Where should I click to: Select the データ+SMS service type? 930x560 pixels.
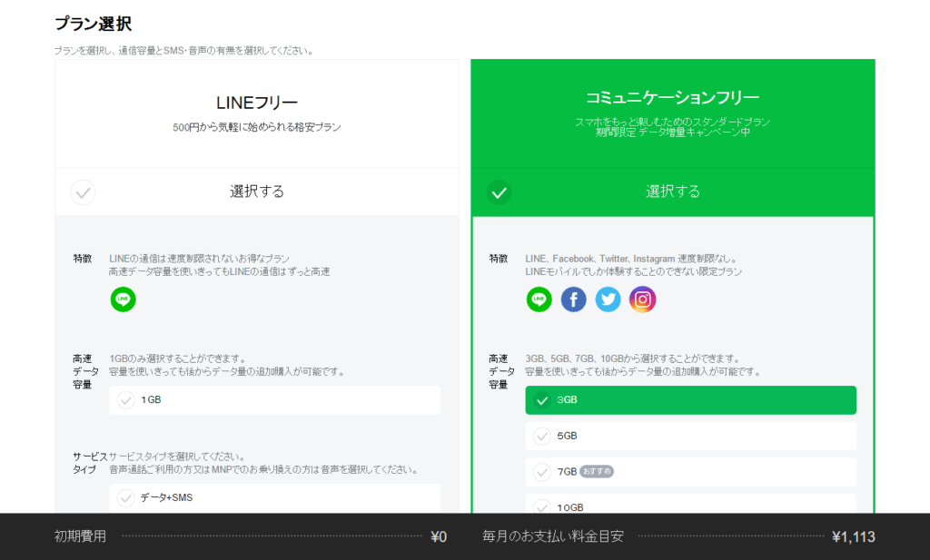pyautogui.click(x=274, y=498)
